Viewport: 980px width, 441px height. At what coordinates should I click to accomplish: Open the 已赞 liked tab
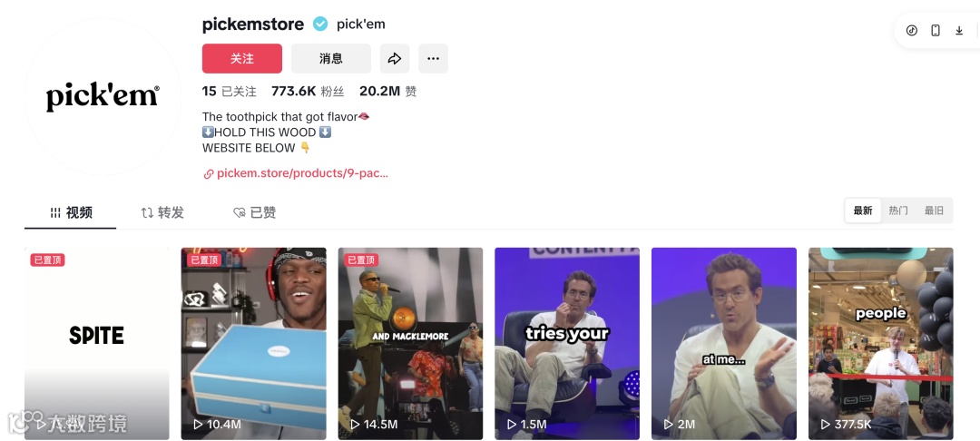tap(254, 213)
